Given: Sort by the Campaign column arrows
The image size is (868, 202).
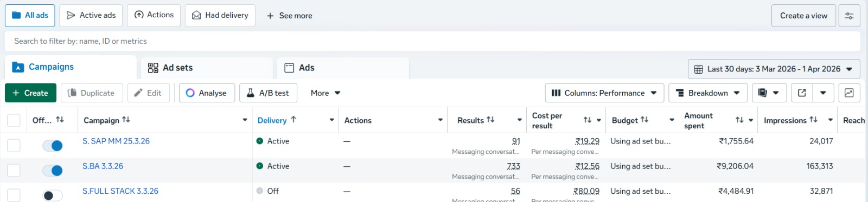Looking at the screenshot, I should [126, 120].
